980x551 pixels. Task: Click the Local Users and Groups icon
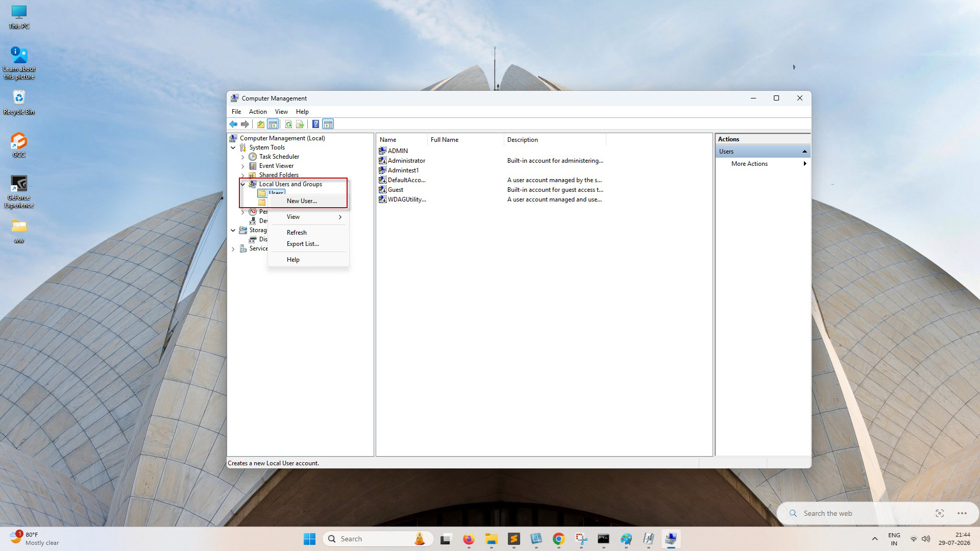(x=253, y=184)
